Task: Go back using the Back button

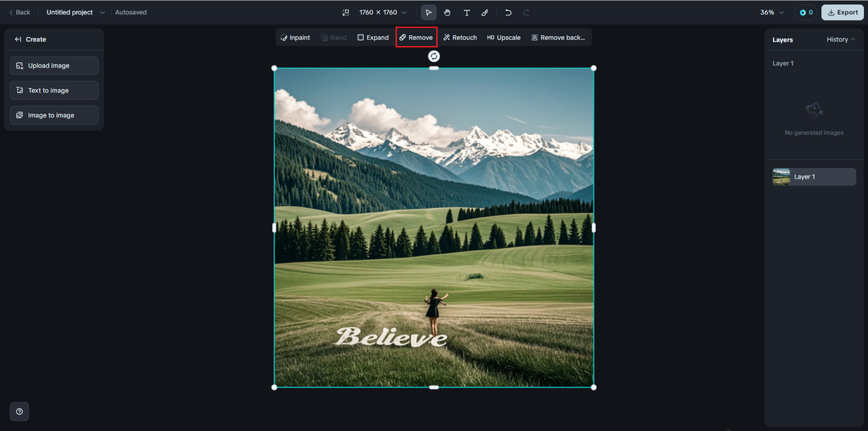Action: 20,12
